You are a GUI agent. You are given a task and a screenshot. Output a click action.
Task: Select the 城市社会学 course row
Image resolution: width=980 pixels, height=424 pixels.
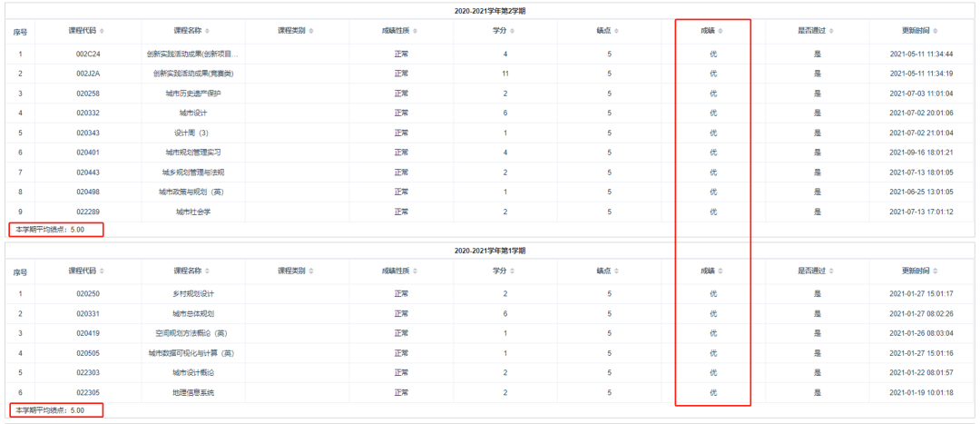pyautogui.click(x=193, y=212)
